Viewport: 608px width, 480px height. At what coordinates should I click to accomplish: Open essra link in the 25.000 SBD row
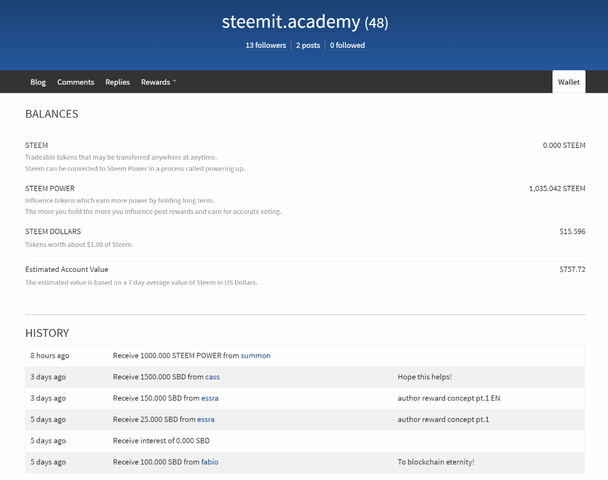click(x=206, y=420)
